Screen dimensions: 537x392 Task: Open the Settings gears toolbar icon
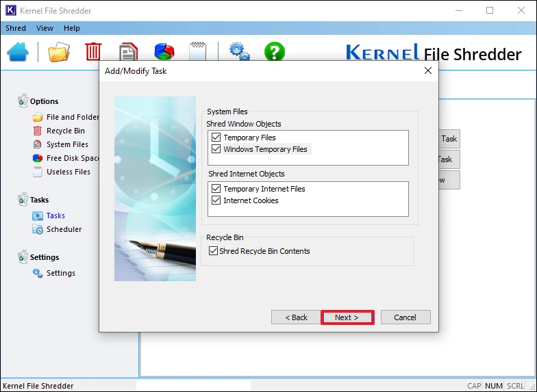239,52
